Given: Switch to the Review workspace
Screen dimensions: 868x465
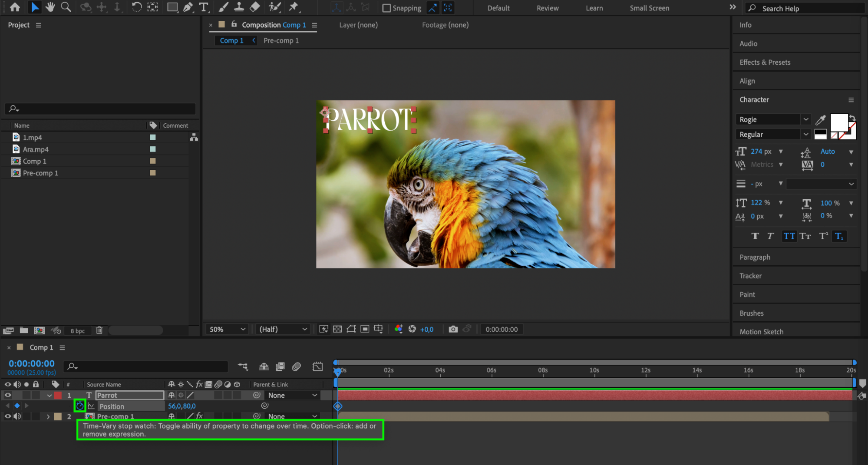Looking at the screenshot, I should [547, 8].
